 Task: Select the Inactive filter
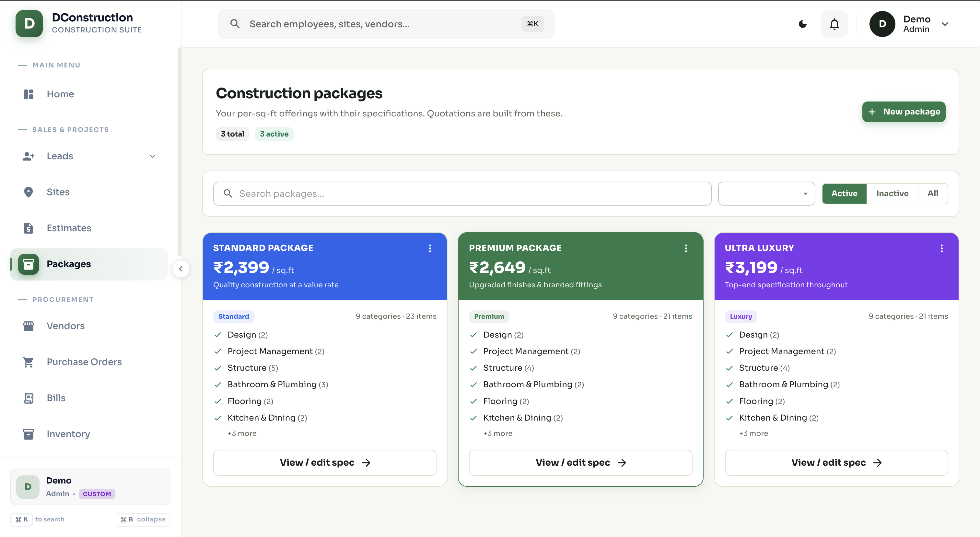pos(892,193)
